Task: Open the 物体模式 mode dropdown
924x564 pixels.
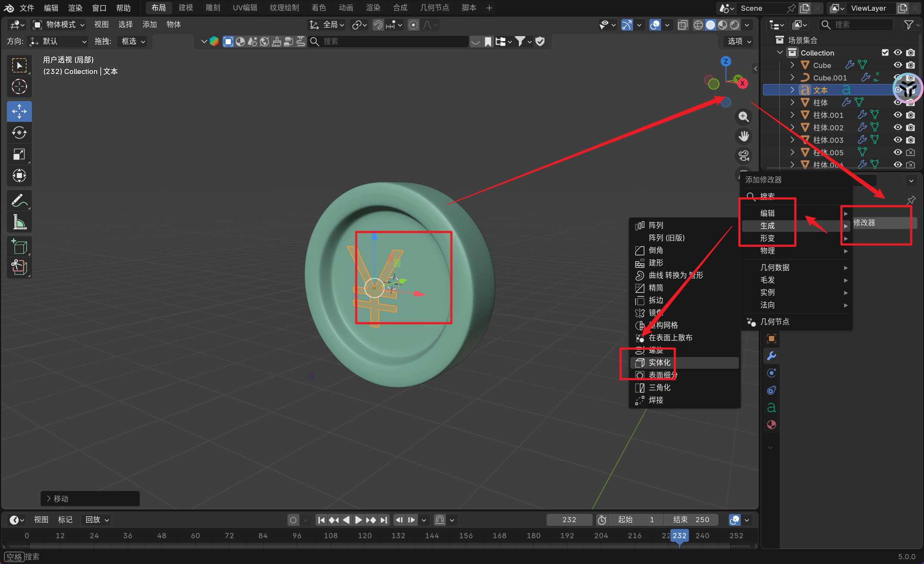Action: [59, 25]
